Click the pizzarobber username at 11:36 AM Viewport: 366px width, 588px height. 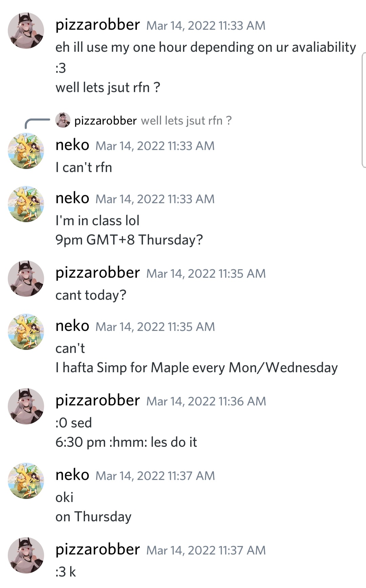pos(98,401)
